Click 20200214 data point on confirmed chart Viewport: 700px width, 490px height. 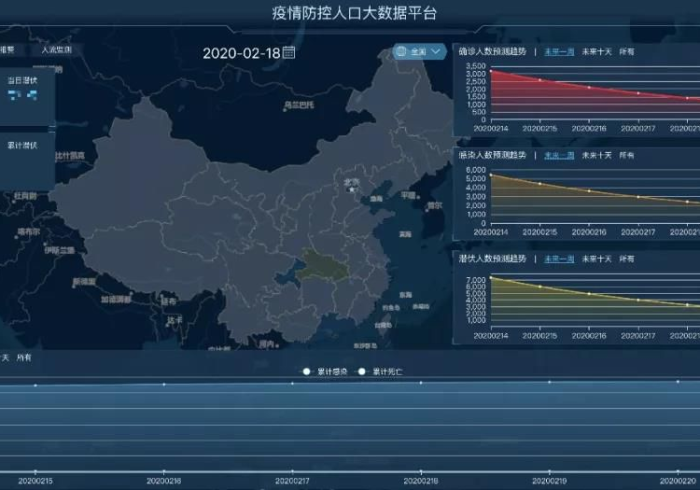[491, 71]
